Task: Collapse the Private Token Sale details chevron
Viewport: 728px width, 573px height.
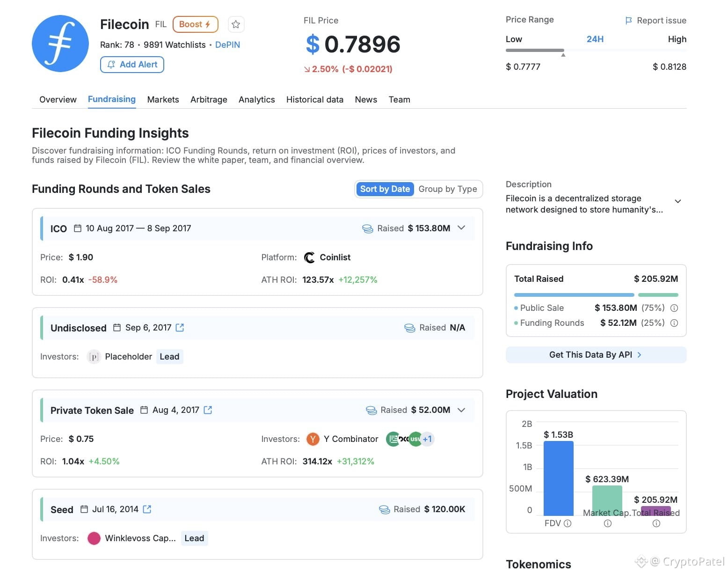Action: pyautogui.click(x=461, y=410)
